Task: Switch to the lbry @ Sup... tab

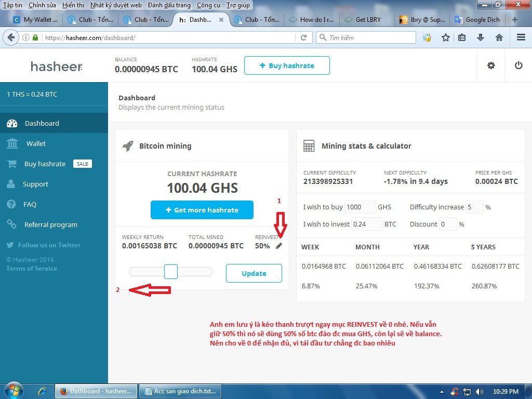Action: [423, 20]
